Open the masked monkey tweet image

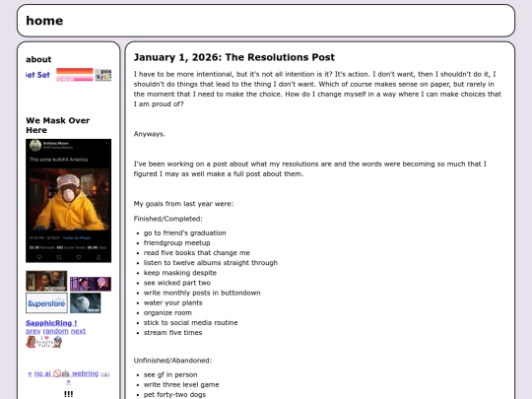pyautogui.click(x=69, y=201)
